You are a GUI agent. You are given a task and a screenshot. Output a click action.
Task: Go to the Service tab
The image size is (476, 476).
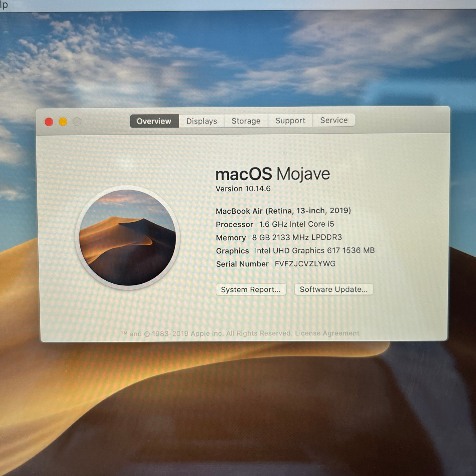[334, 120]
